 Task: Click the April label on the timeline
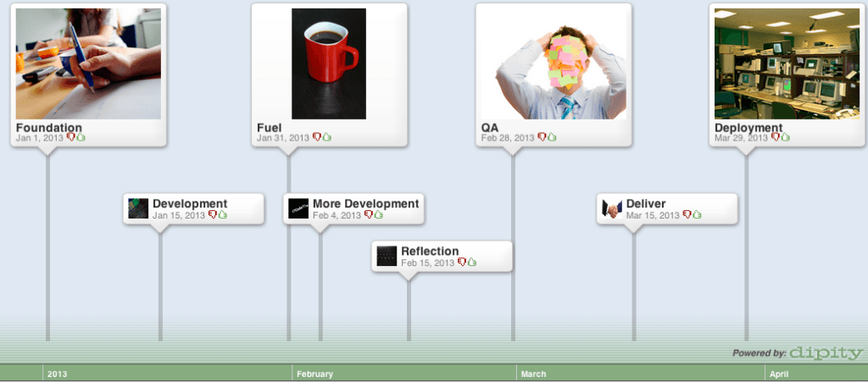780,374
